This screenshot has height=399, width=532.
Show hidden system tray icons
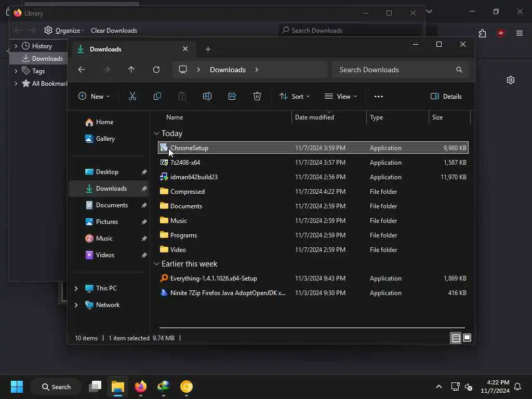[438, 387]
